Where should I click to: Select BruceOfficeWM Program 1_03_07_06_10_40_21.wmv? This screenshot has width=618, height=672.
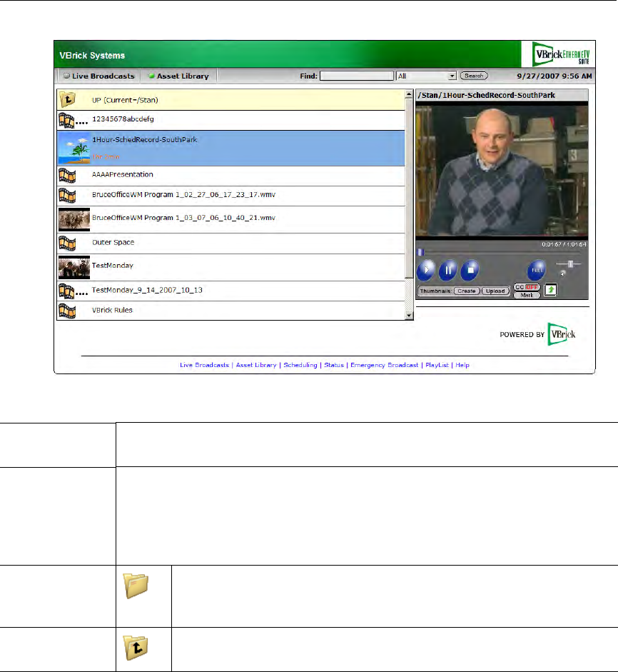click(x=231, y=219)
